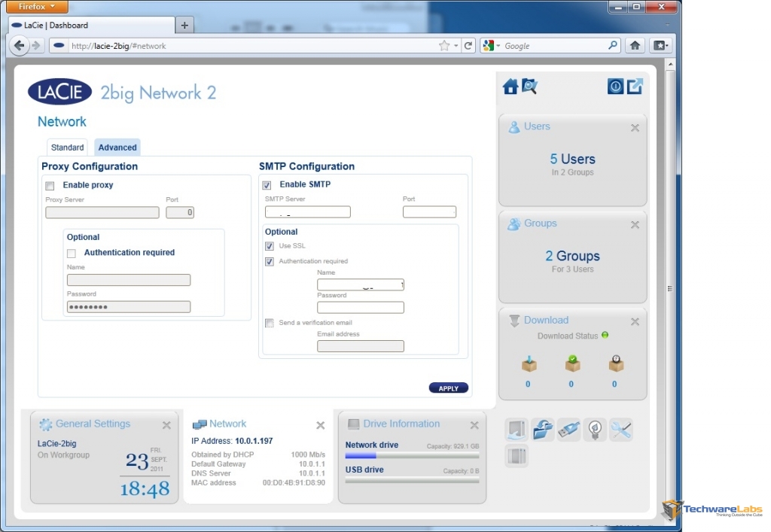The width and height of the screenshot is (771, 532).
Task: Open the RAID two-drive enclosure icon
Action: (x=517, y=455)
